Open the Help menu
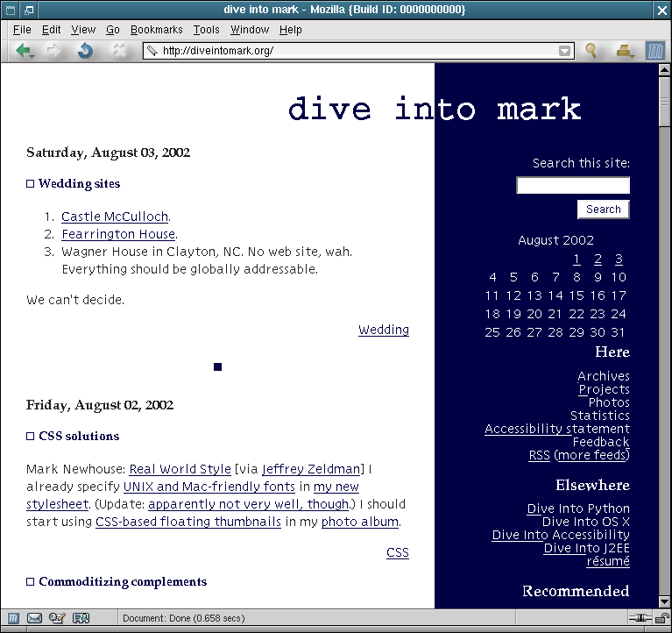The width and height of the screenshot is (672, 633). pos(291,30)
